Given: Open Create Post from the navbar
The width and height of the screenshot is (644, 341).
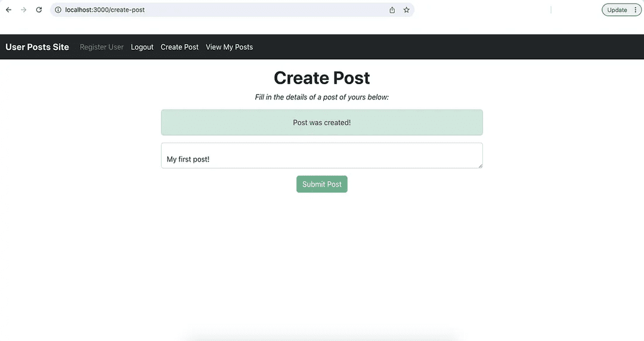Looking at the screenshot, I should click(x=179, y=47).
